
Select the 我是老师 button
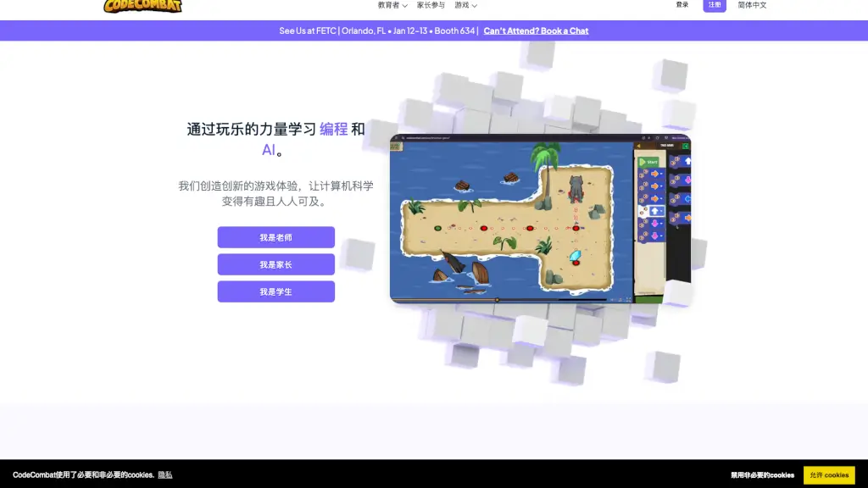[275, 237]
